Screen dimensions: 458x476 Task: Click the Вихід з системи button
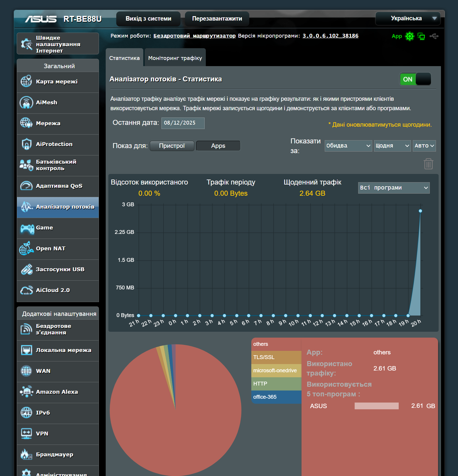[x=148, y=19]
